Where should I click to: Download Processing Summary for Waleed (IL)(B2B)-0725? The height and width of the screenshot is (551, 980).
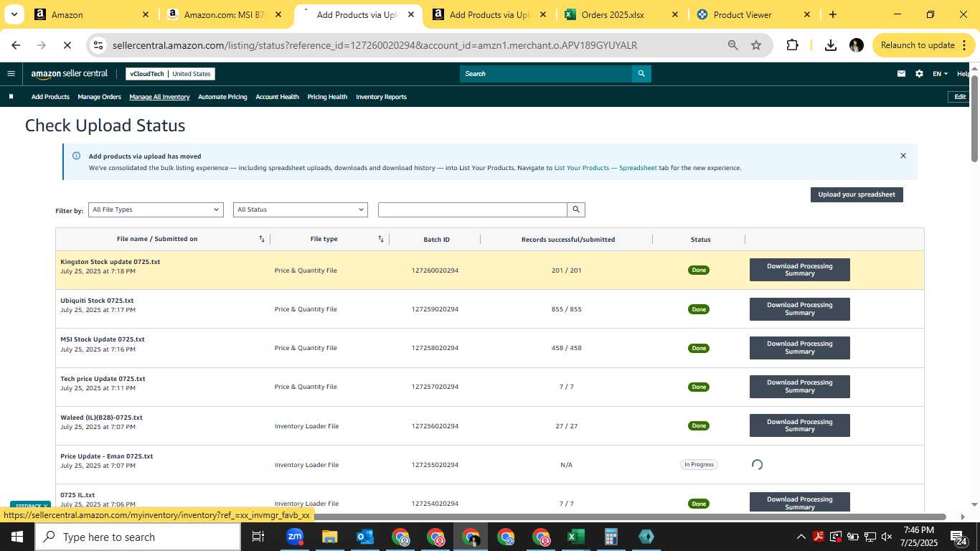tap(800, 425)
